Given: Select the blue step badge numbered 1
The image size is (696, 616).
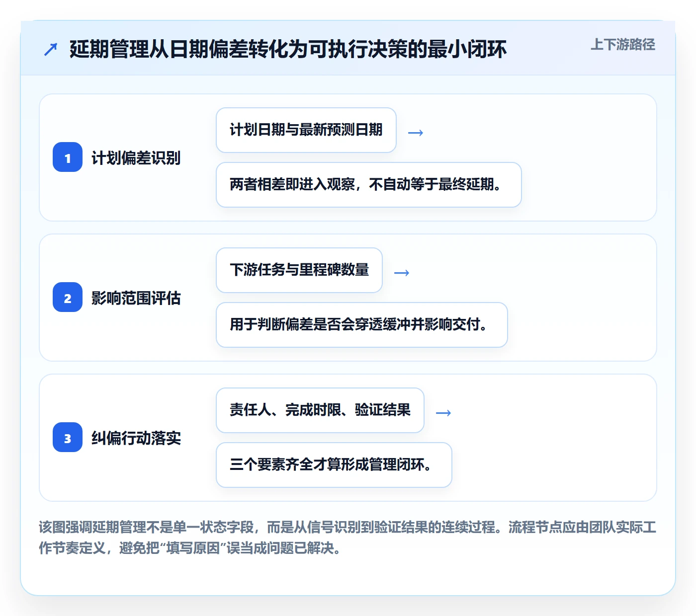Looking at the screenshot, I should click(x=68, y=157).
